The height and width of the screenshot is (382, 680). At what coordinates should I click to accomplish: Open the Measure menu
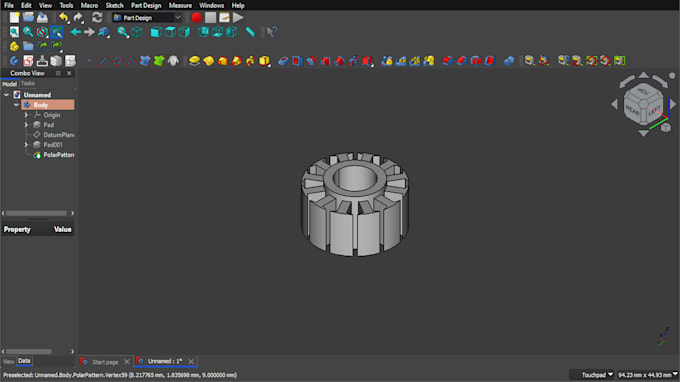pos(180,5)
